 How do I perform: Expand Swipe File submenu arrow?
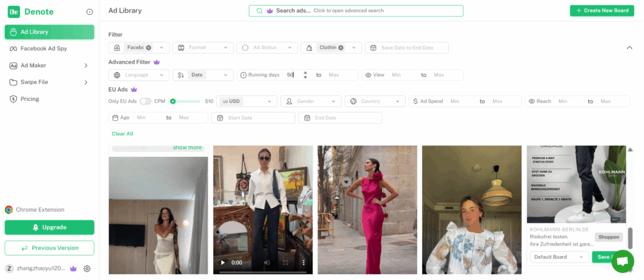click(x=86, y=82)
